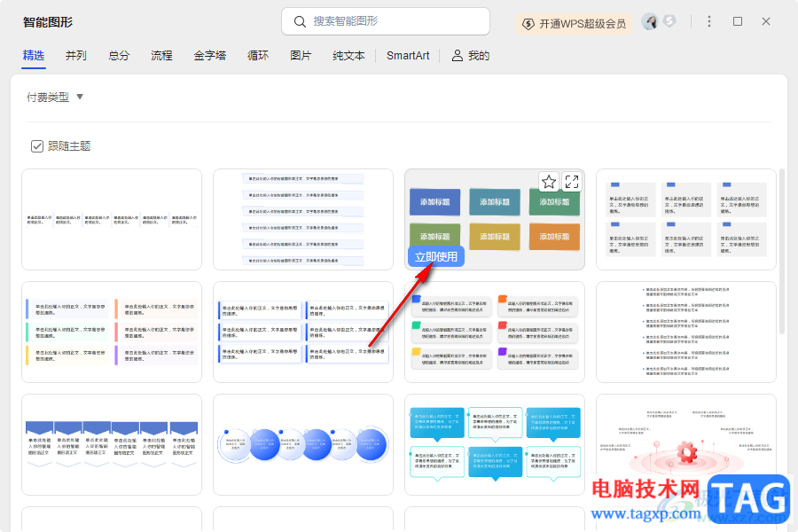Click the member badge icon beside avatar
This screenshot has height=532, width=798.
pyautogui.click(x=669, y=21)
